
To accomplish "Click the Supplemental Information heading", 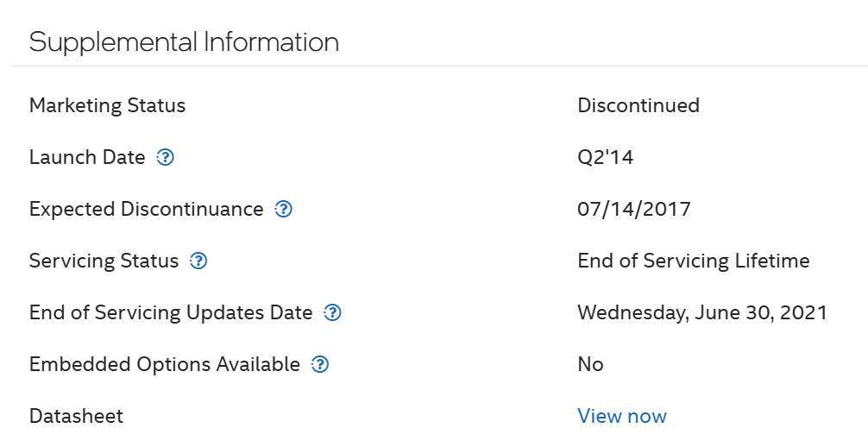I will pos(184,41).
